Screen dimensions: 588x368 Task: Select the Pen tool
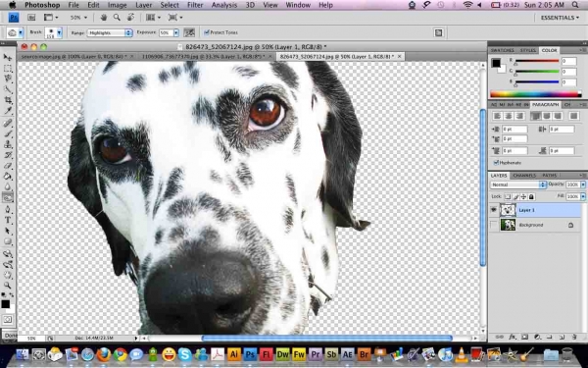[x=8, y=209]
